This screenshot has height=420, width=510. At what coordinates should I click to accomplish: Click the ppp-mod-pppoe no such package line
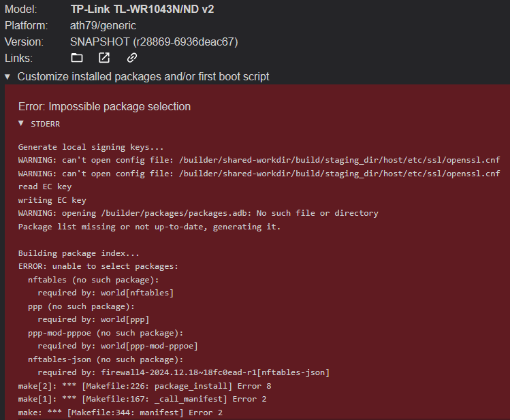click(106, 333)
